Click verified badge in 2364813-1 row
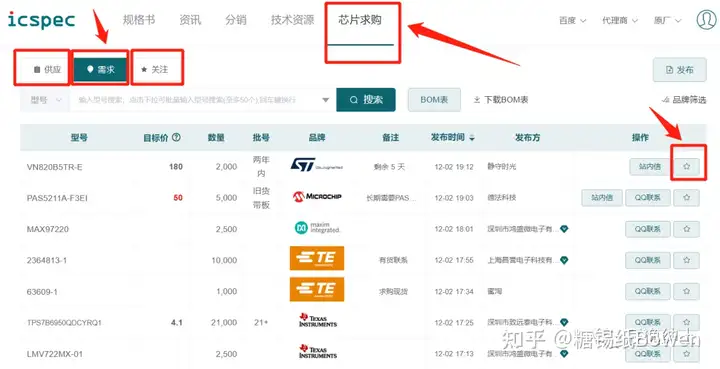Image resolution: width=720 pixels, height=369 pixels. (x=564, y=260)
